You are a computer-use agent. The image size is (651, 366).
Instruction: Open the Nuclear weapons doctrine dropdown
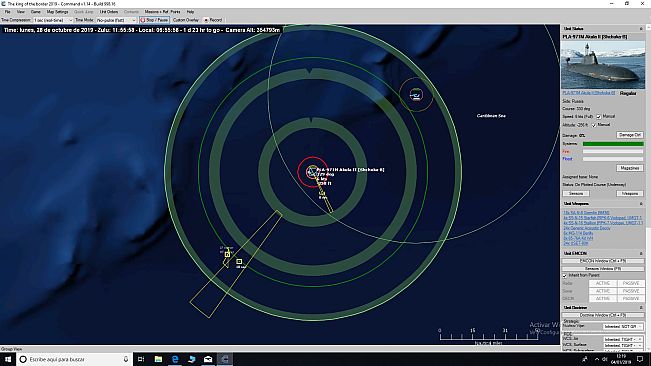coord(623,327)
